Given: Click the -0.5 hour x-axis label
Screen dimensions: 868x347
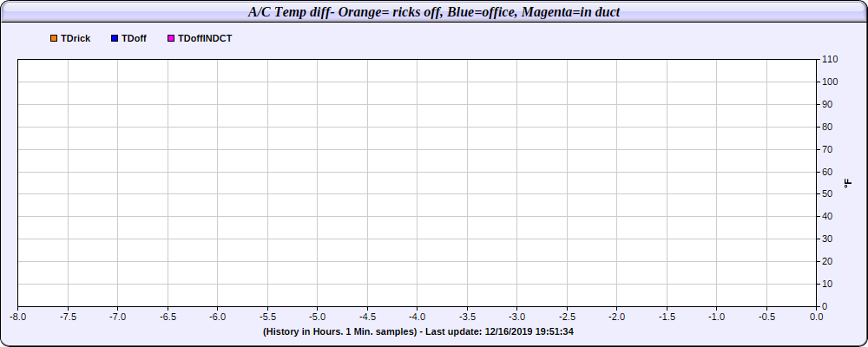Looking at the screenshot, I should (766, 318).
